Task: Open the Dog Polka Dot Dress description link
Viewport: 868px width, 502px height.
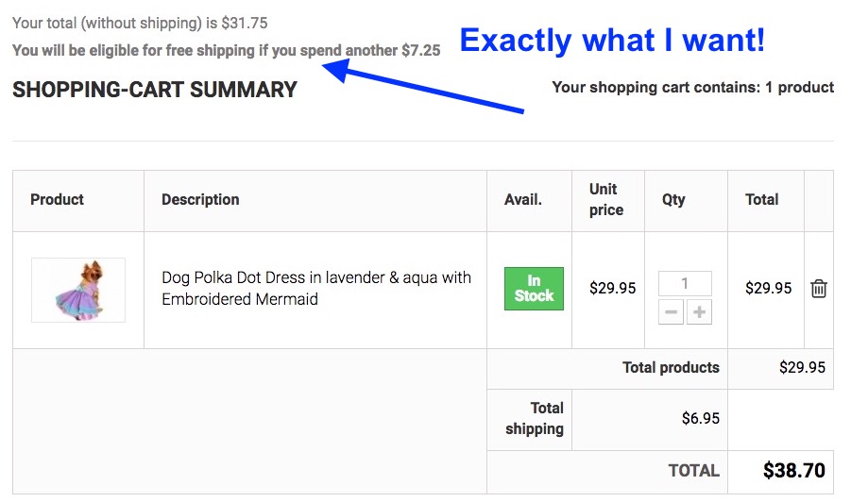Action: (316, 288)
